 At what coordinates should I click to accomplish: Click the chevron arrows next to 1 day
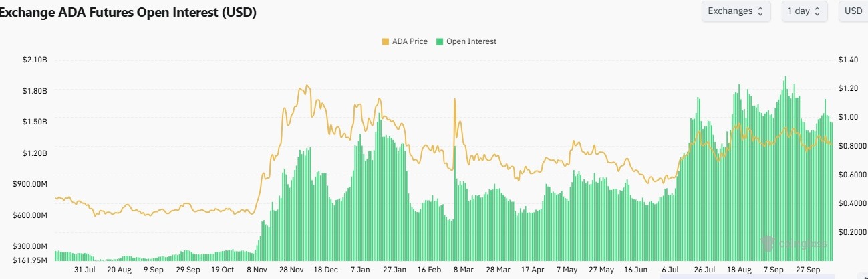(819, 11)
